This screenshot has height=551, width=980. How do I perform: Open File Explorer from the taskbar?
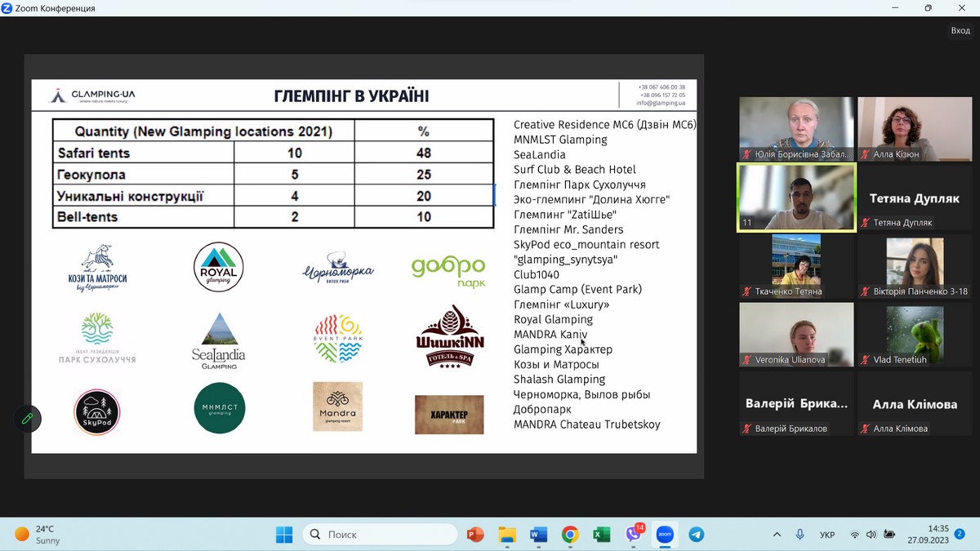click(x=507, y=535)
